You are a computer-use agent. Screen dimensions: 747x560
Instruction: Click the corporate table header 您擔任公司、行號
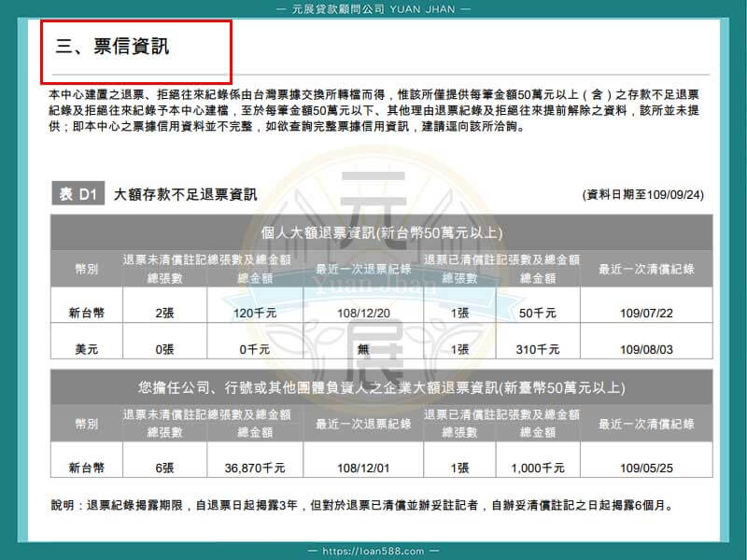click(x=382, y=387)
